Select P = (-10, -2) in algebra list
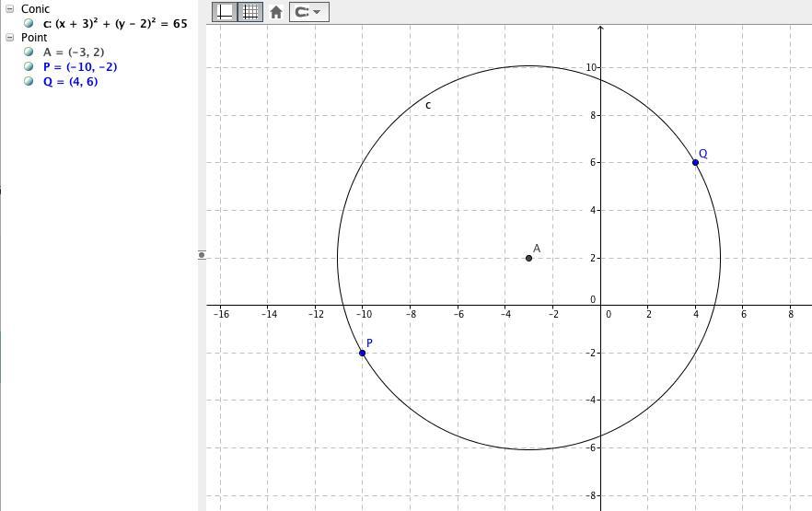This screenshot has width=812, height=511. (80, 67)
